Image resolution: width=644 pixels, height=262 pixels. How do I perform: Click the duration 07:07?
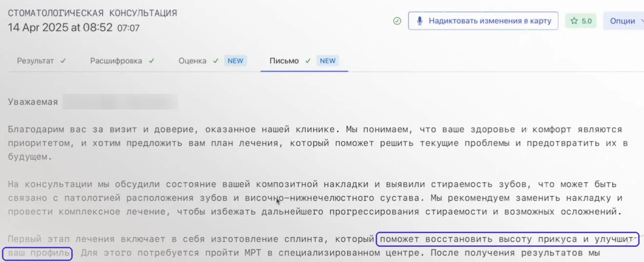(x=128, y=28)
